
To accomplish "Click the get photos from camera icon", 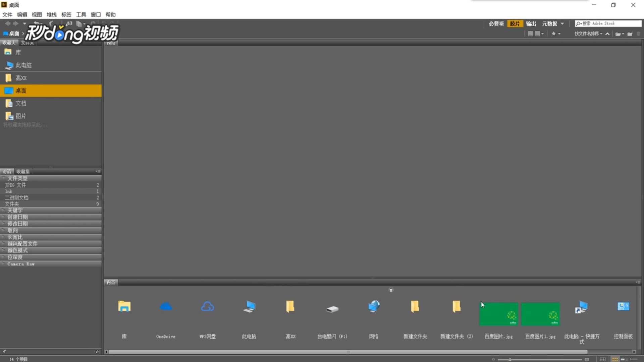I will [69, 23].
